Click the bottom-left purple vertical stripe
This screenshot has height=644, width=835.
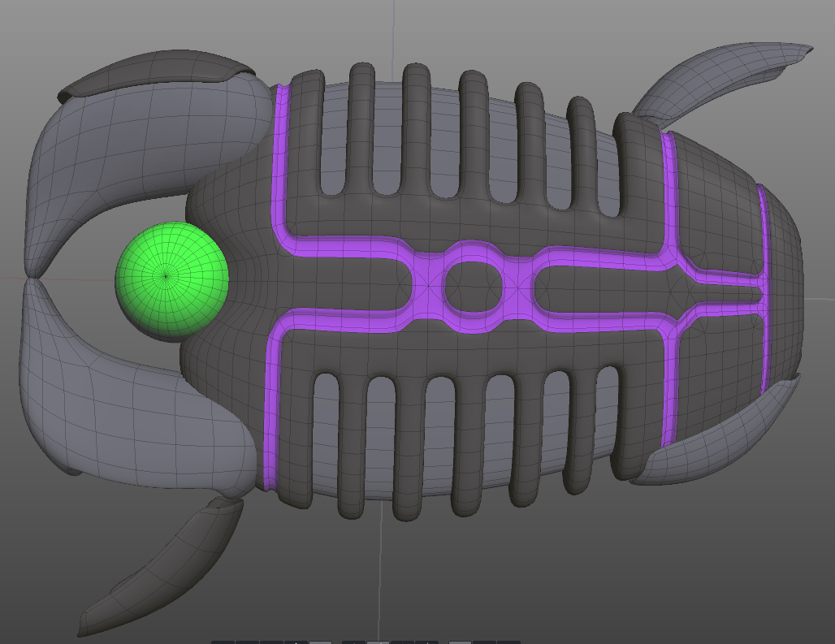(270, 414)
